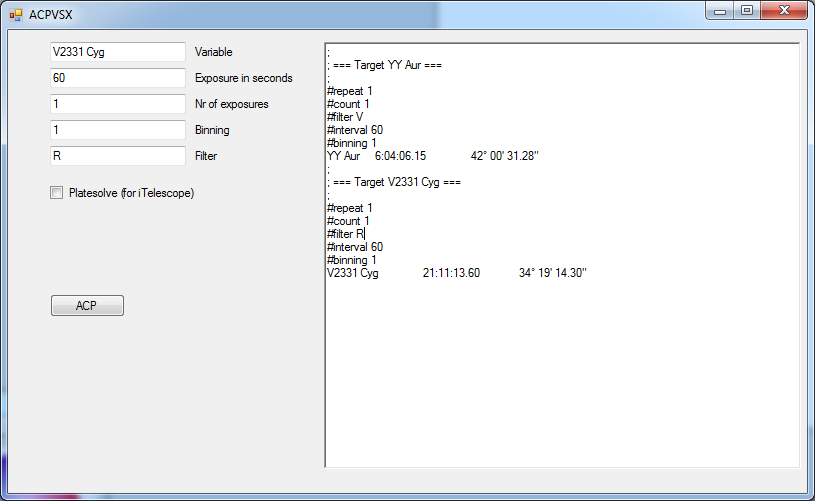Viewport: 815px width, 501px height.
Task: Click into the Binning input field
Action: click(x=118, y=130)
